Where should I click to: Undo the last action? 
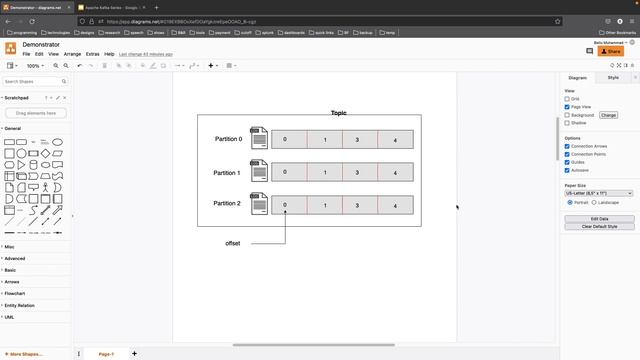80,65
